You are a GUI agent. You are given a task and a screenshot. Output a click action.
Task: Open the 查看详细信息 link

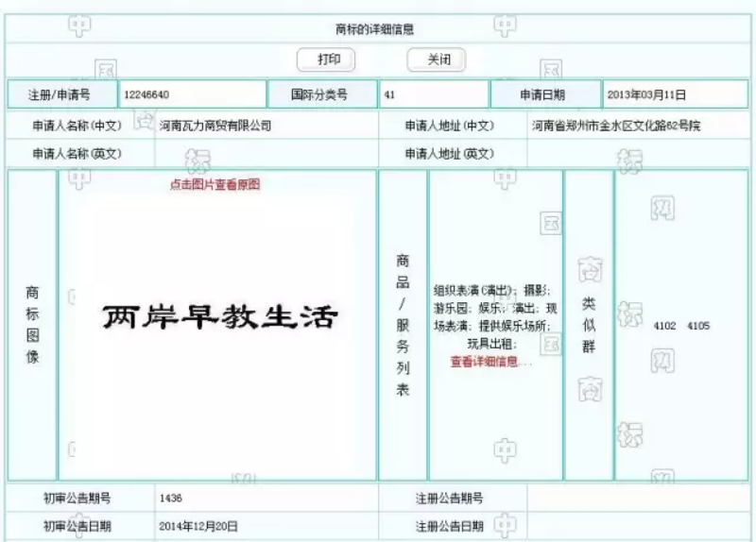484,362
